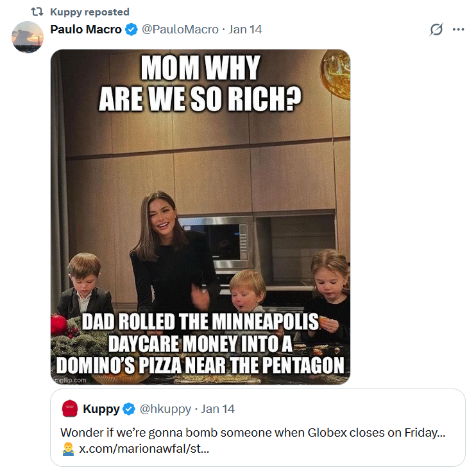Open the three-dot more options menu
The height and width of the screenshot is (472, 476).
(x=458, y=30)
